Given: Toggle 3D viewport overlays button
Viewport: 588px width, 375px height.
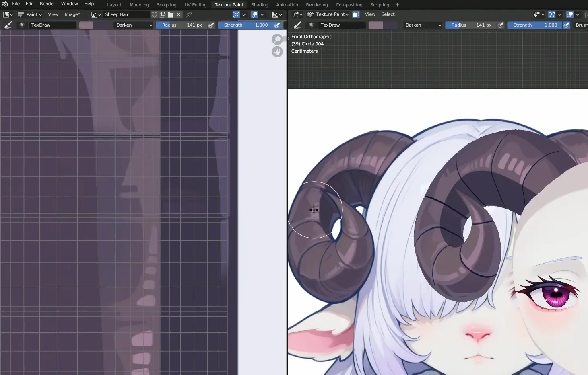Looking at the screenshot, I should click(x=570, y=14).
